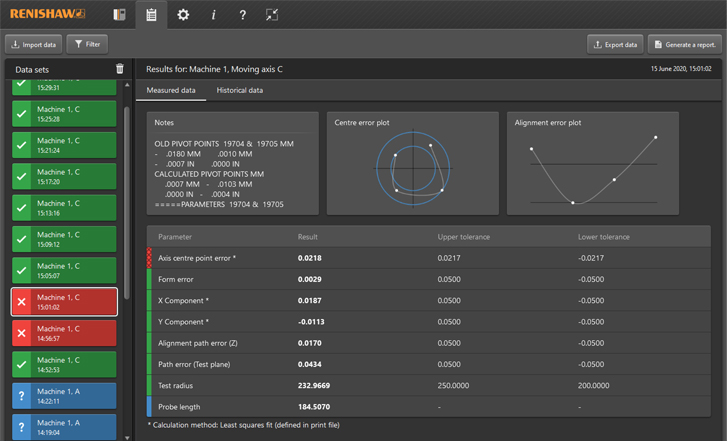Viewport: 727px width, 441px height.
Task: Select data set Machine 1, A 14:22:11
Action: (64, 396)
